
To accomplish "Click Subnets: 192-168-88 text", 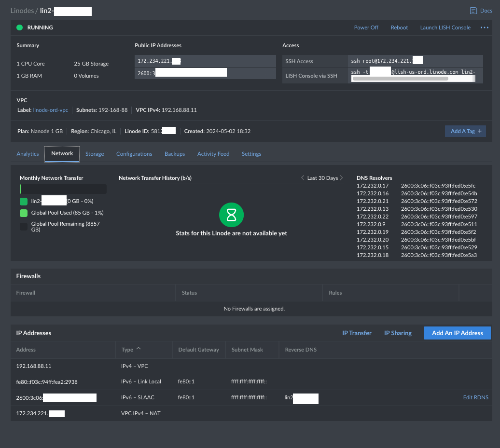I will click(x=102, y=110).
